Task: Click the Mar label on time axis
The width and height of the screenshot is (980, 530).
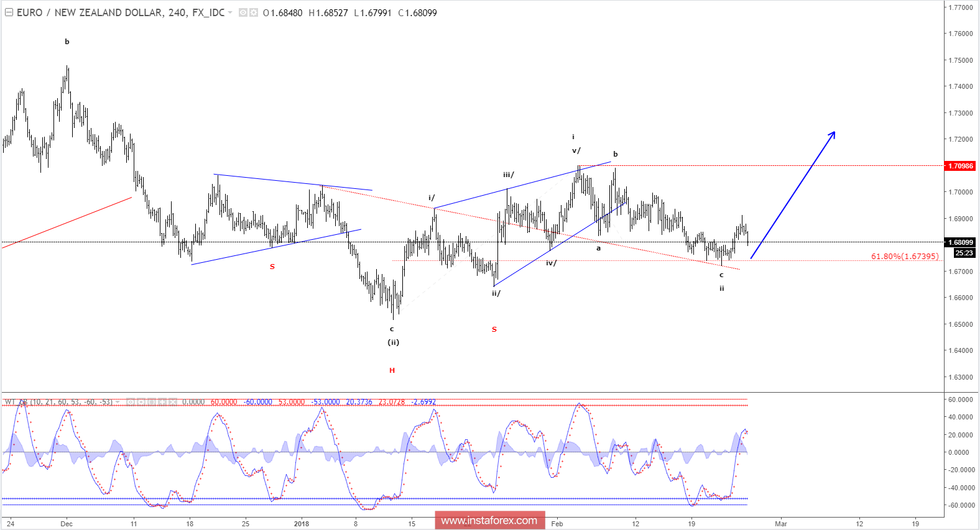Action: pos(781,524)
